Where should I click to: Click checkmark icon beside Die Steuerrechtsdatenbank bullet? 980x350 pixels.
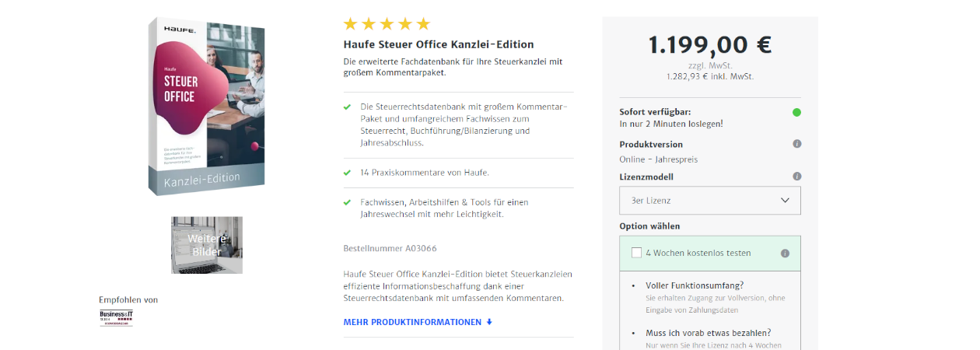point(347,106)
